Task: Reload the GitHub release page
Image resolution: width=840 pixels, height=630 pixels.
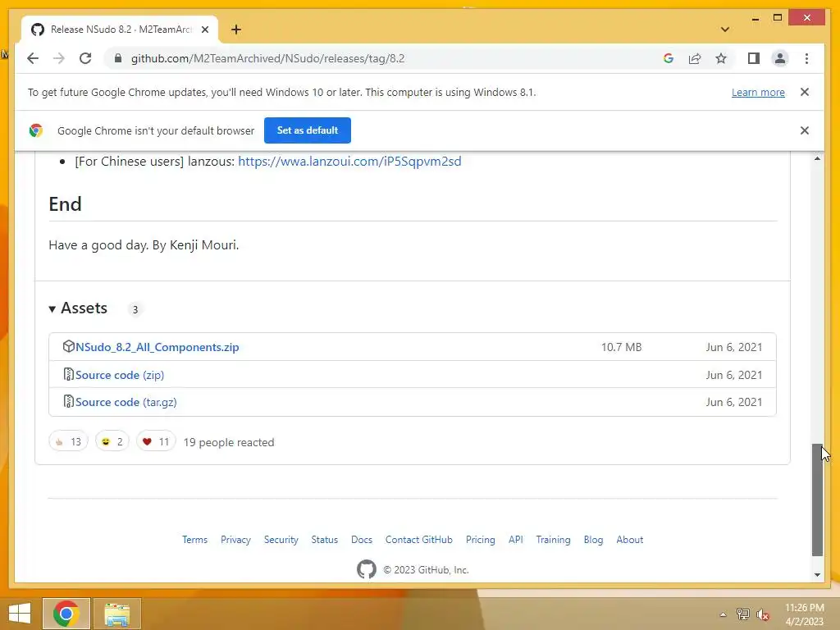Action: pyautogui.click(x=85, y=58)
